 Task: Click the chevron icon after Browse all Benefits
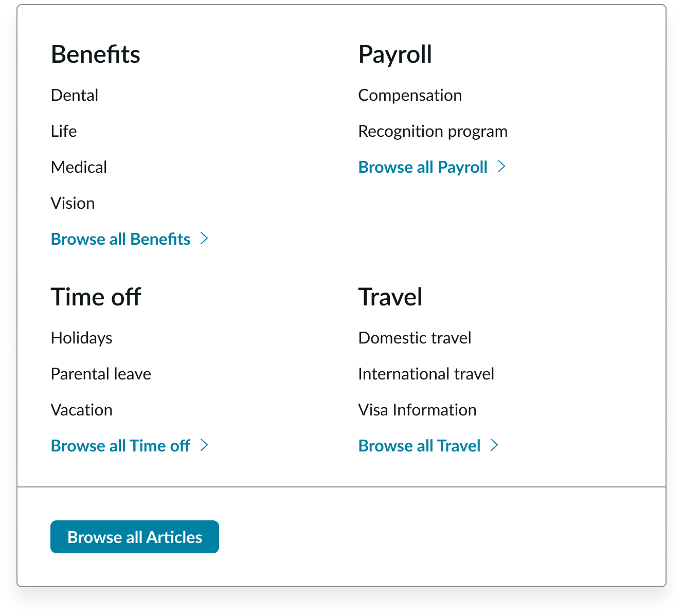click(x=204, y=239)
